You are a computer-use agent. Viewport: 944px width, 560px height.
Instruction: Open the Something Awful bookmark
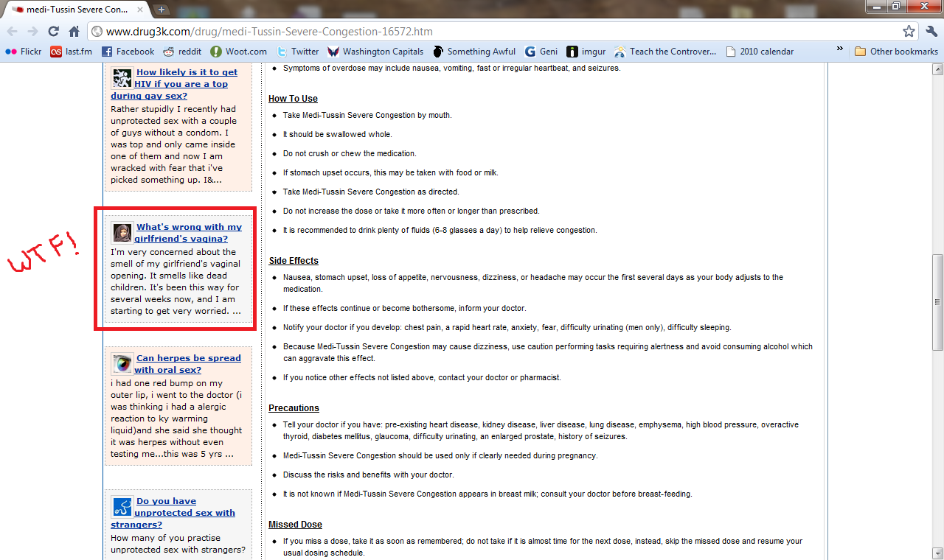click(x=474, y=52)
